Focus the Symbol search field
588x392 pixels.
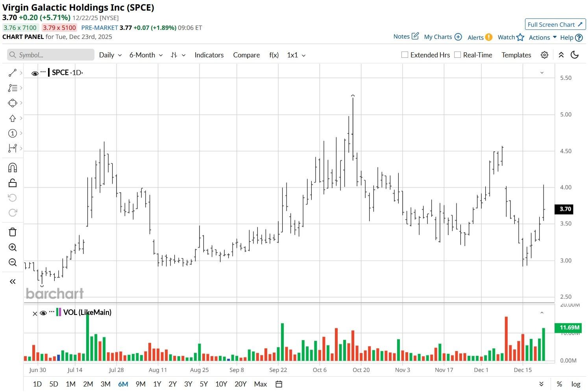point(51,55)
